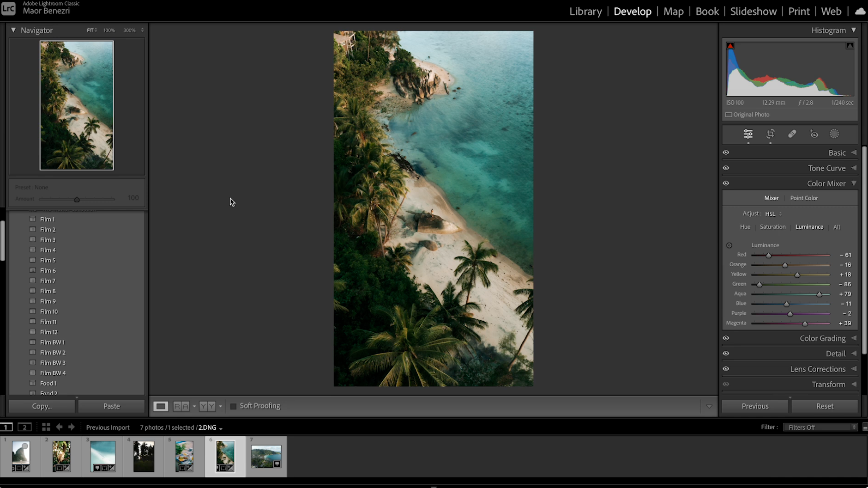The height and width of the screenshot is (488, 868).
Task: Toggle the highlight clipping indicator in Histogram
Action: 850,46
